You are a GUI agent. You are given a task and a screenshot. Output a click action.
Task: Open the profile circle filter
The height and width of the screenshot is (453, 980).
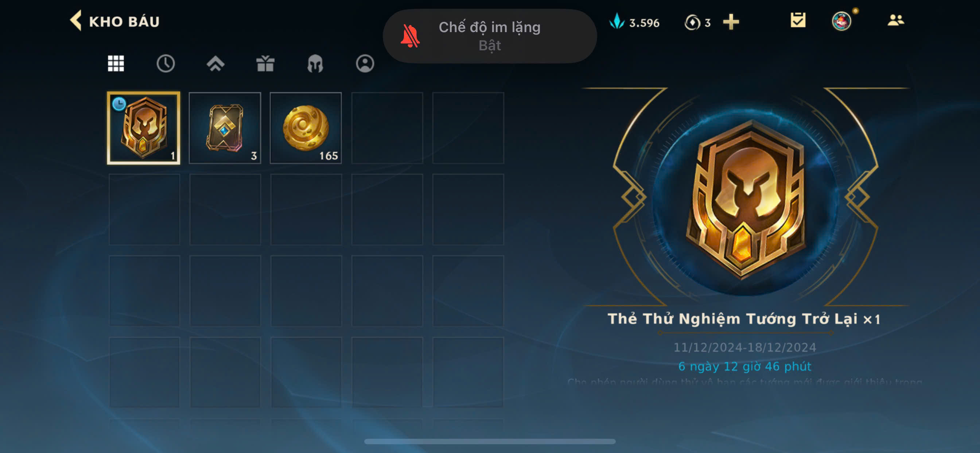[x=365, y=63]
